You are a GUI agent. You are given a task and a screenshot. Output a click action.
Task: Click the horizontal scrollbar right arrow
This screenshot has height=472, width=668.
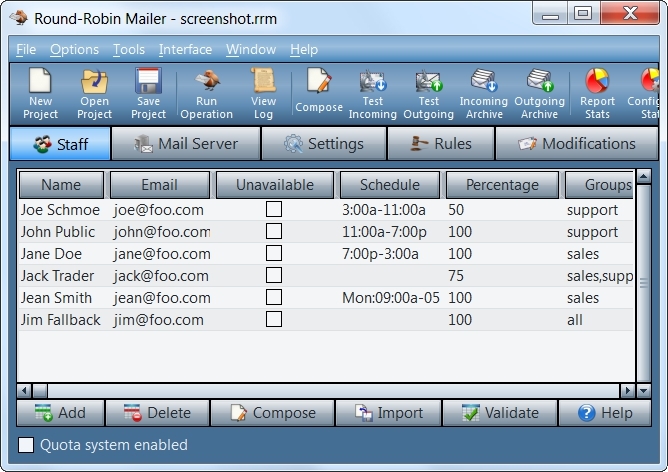627,390
